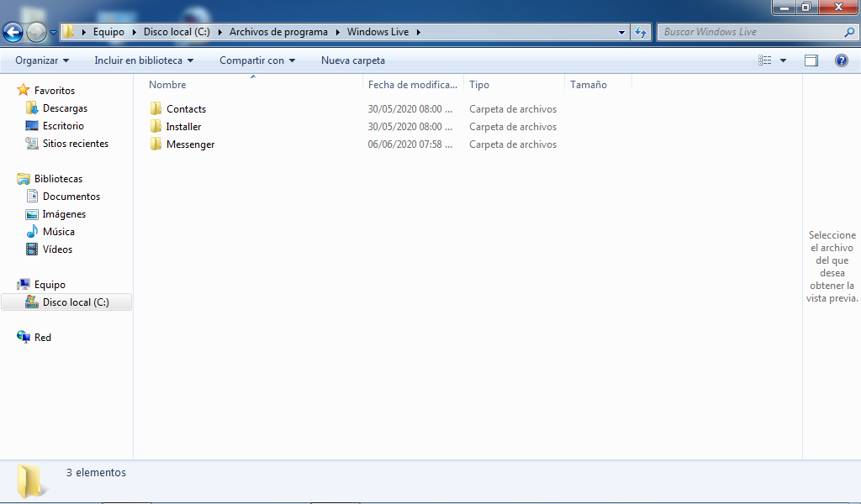Click Música note icon
The height and width of the screenshot is (504, 861).
32,231
